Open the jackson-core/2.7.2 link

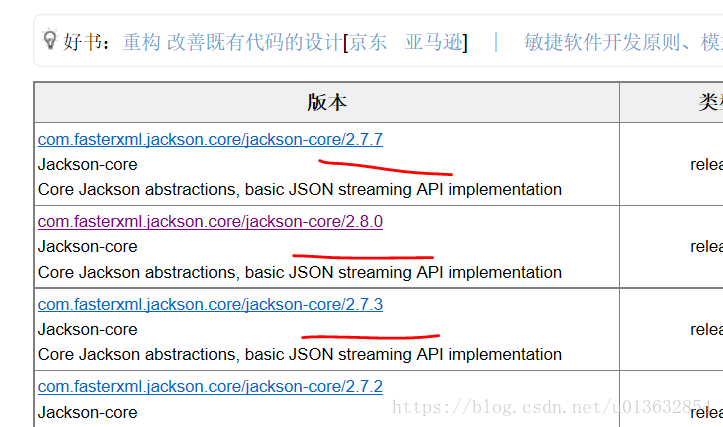210,386
